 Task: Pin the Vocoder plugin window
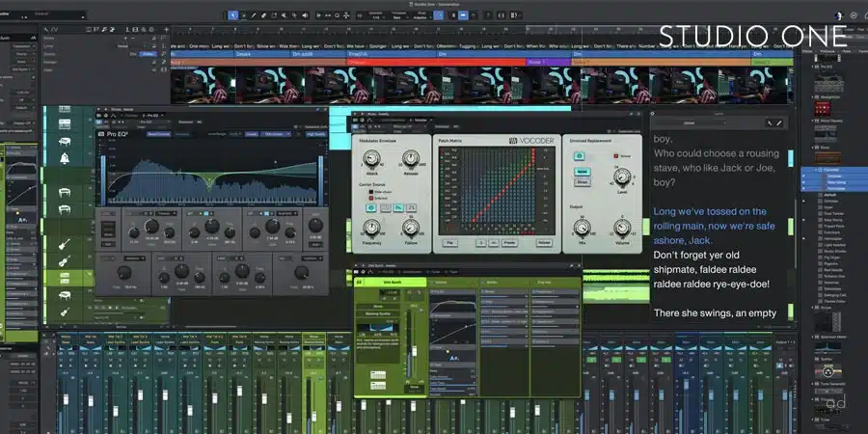(632, 114)
